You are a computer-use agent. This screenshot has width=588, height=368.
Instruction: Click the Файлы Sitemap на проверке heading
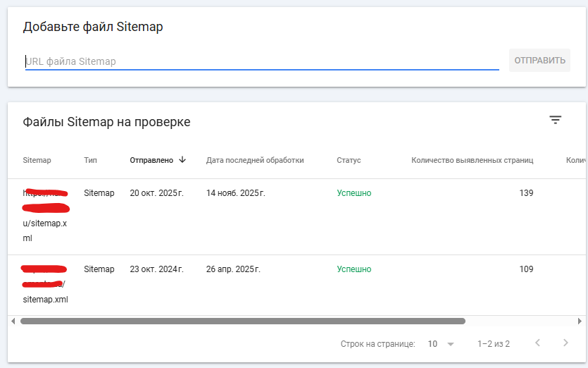point(106,122)
